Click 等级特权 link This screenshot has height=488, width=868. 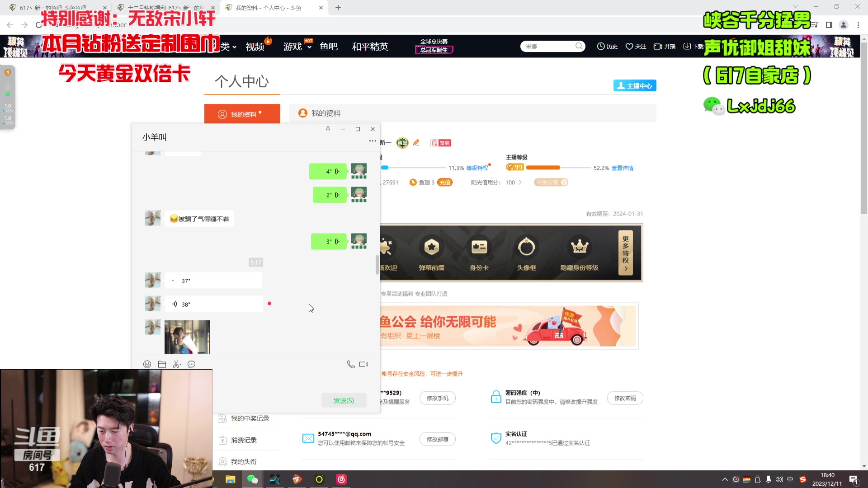pos(477,168)
